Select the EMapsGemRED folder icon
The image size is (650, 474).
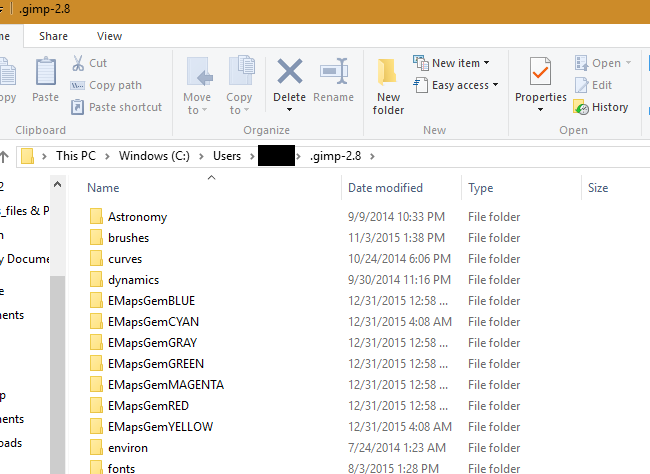96,406
